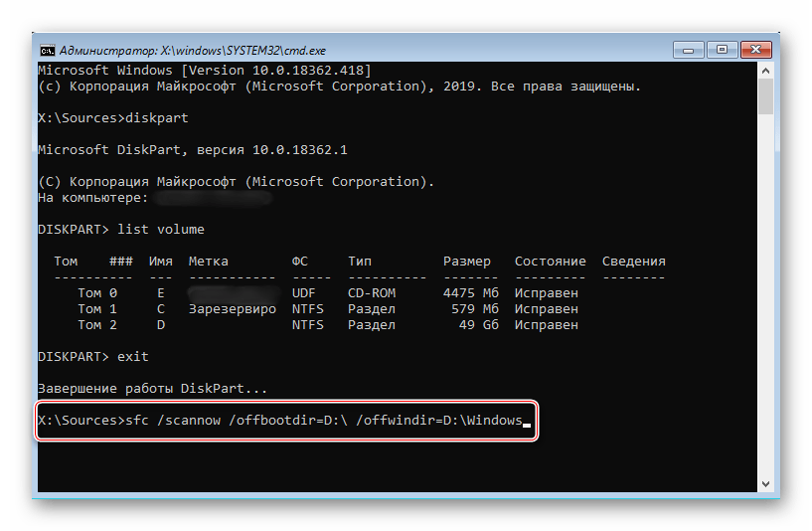The image size is (812, 531).
Task: Click the vertical scrollbar thumb
Action: click(765, 99)
